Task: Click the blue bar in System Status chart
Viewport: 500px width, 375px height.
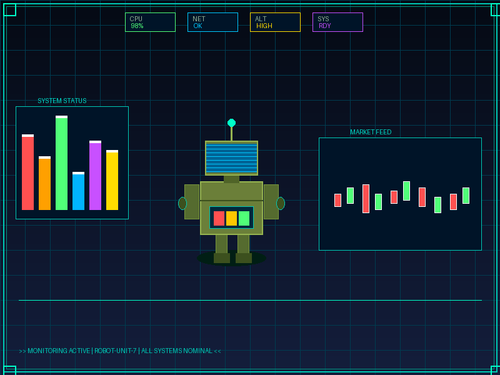Action: pos(78,191)
